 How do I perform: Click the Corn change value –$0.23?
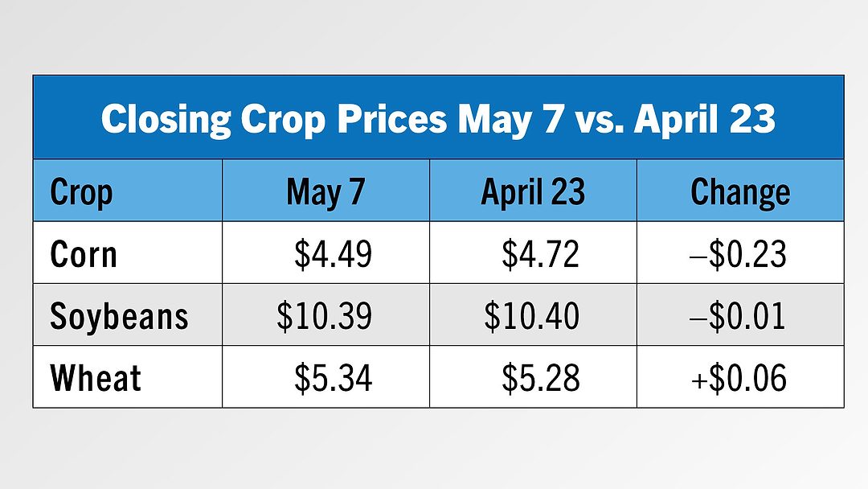(739, 254)
